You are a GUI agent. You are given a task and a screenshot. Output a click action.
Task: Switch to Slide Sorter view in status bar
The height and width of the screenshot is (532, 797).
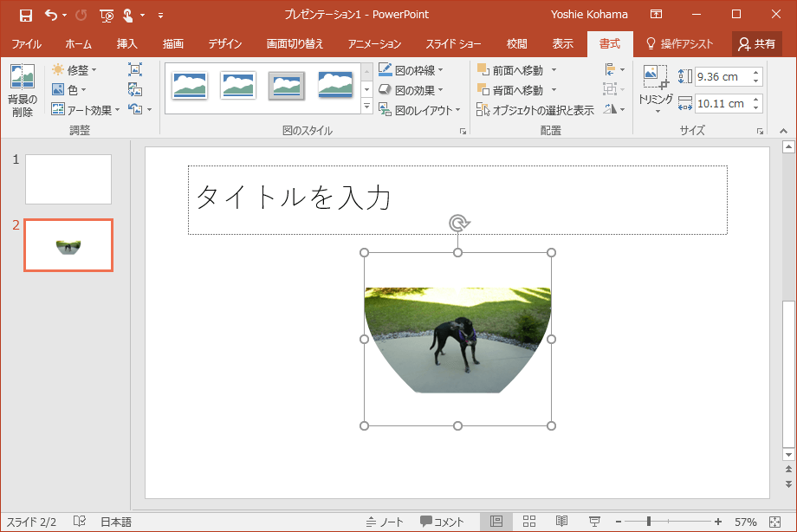click(x=528, y=522)
